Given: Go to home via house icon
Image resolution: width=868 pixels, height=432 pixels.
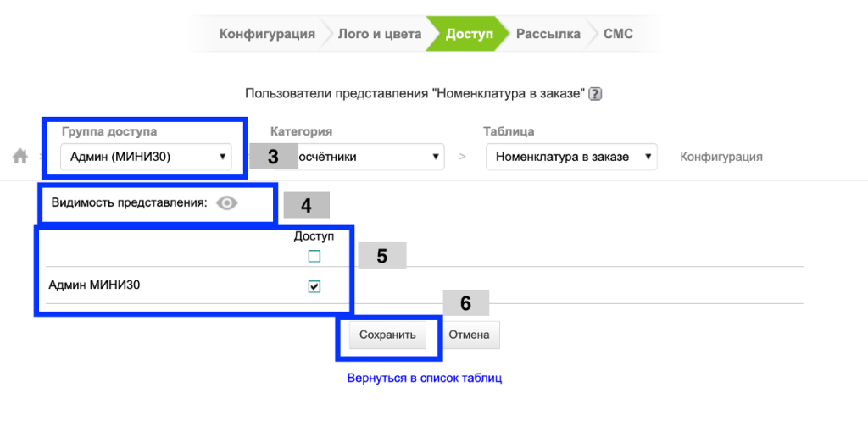Looking at the screenshot, I should click(x=20, y=157).
